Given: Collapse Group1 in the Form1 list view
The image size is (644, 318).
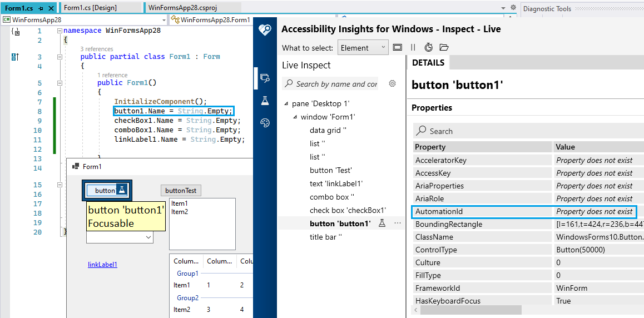Looking at the screenshot, I should (188, 273).
